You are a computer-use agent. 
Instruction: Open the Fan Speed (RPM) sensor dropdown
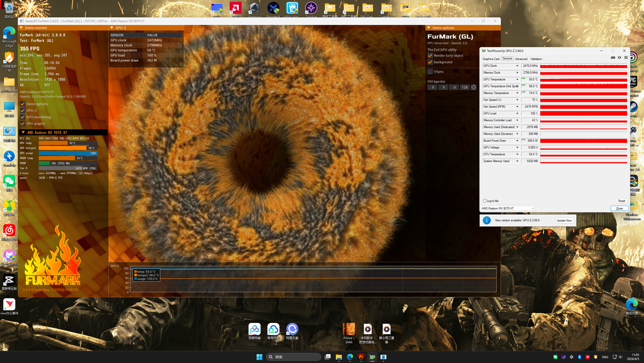coord(517,107)
